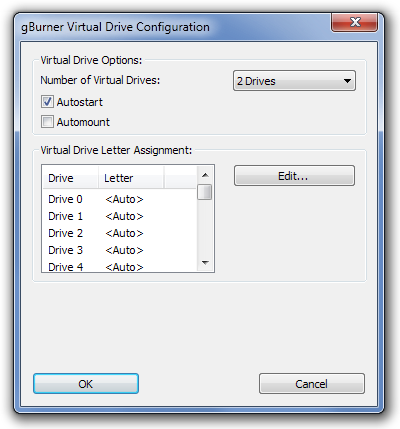Click the Cancel button
The image size is (400, 429).
[312, 384]
